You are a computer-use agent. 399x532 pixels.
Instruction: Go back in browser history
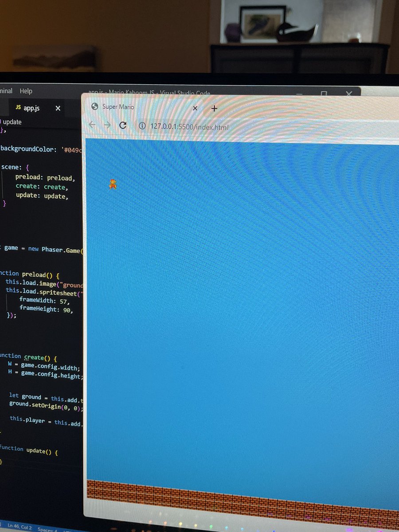[x=92, y=125]
